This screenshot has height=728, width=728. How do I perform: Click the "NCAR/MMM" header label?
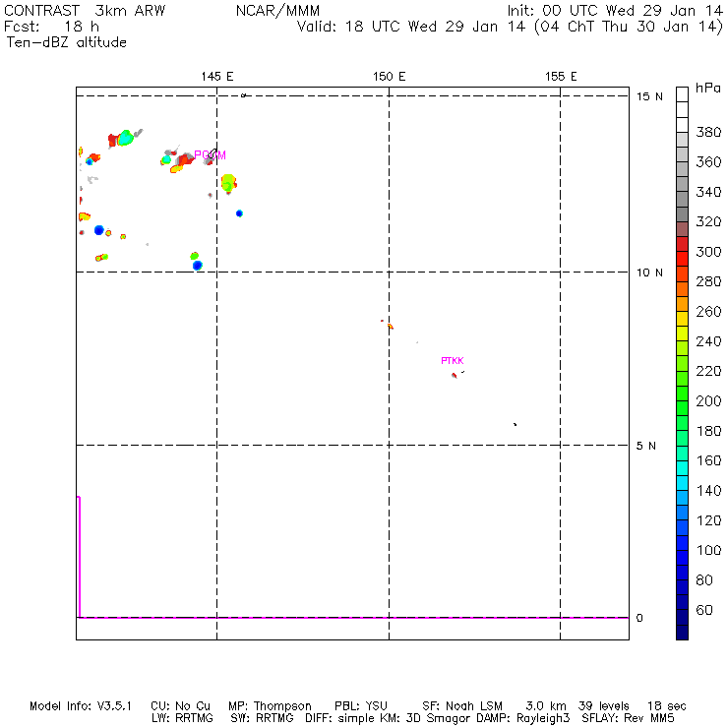[x=277, y=11]
